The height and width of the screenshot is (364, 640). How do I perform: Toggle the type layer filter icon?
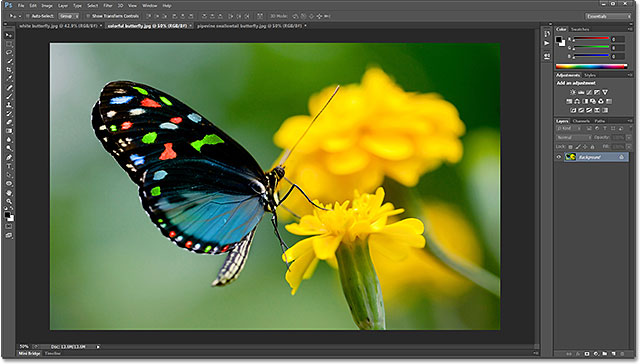[605, 129]
